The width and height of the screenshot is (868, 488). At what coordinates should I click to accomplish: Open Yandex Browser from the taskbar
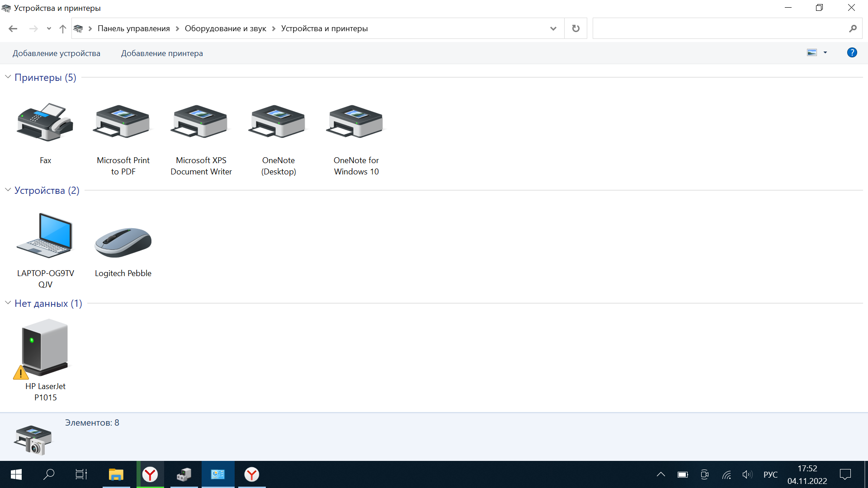click(150, 474)
